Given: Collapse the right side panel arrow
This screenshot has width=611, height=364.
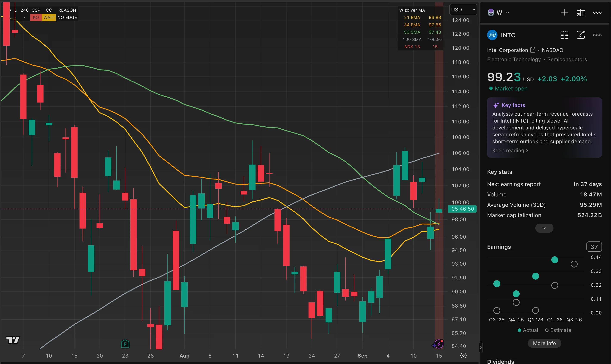Looking at the screenshot, I should coord(481,347).
